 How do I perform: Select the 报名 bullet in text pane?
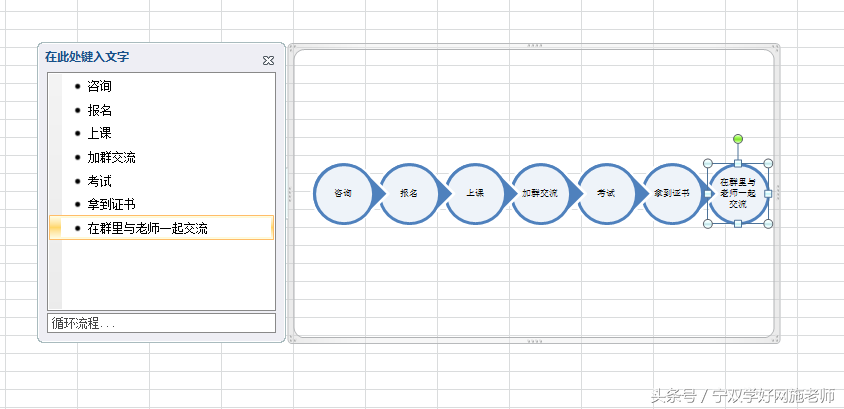pyautogui.click(x=100, y=110)
